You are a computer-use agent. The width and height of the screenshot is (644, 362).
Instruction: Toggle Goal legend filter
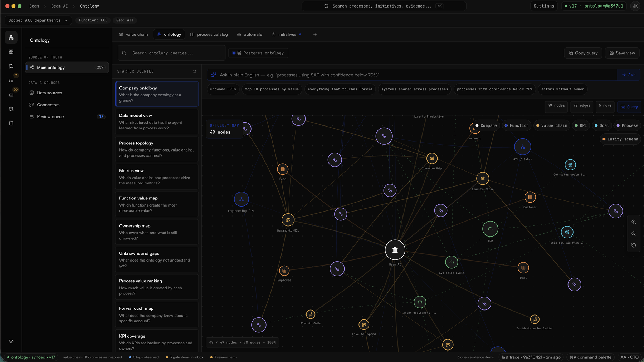coord(601,125)
